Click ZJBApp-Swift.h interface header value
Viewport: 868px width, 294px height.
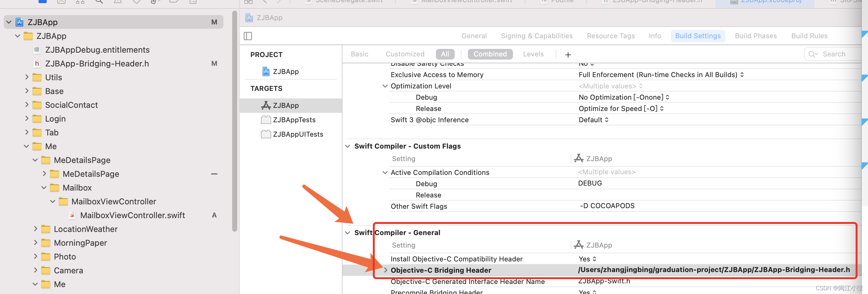pyautogui.click(x=604, y=281)
